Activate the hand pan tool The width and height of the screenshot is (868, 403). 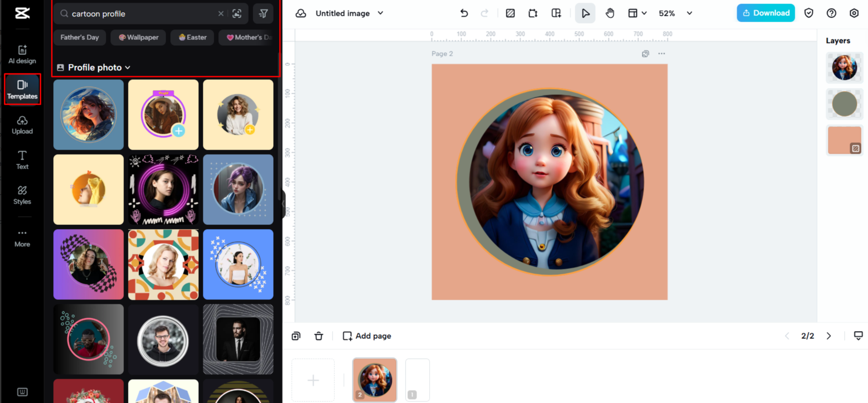(x=610, y=13)
